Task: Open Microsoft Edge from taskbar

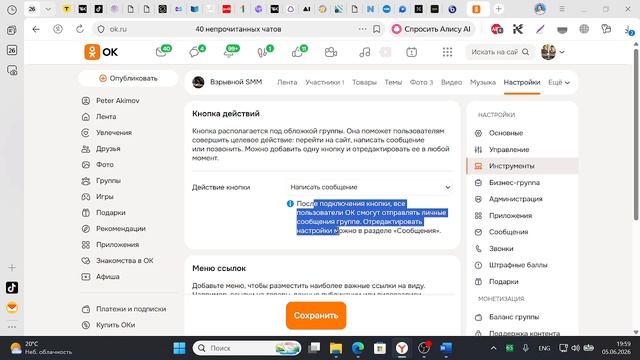Action: pyautogui.click(x=358, y=348)
